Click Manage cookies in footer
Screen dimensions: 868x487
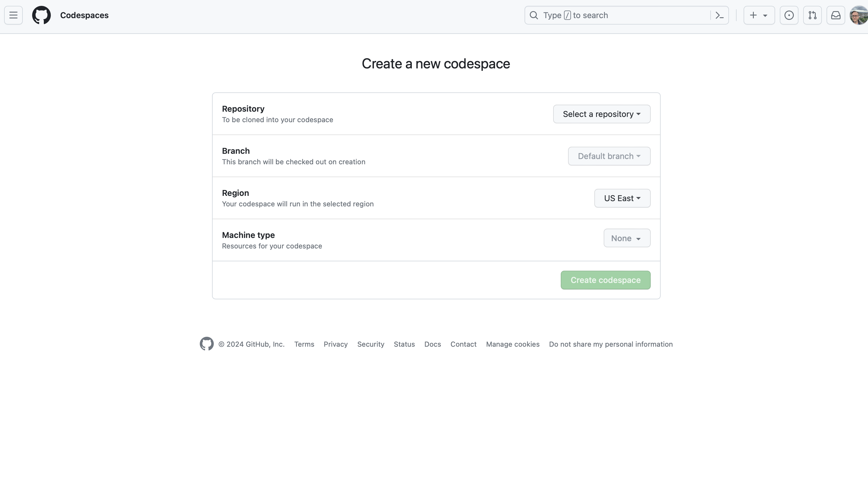[x=513, y=344]
